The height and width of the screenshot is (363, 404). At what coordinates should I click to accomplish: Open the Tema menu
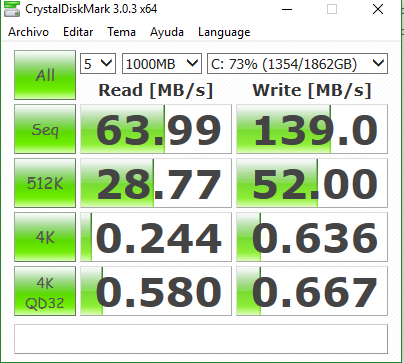[x=121, y=32]
